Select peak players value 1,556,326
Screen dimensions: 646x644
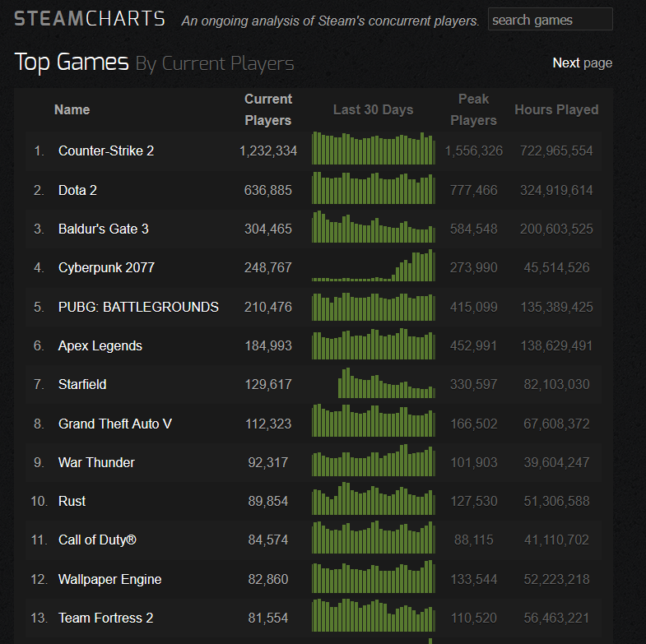pyautogui.click(x=474, y=151)
